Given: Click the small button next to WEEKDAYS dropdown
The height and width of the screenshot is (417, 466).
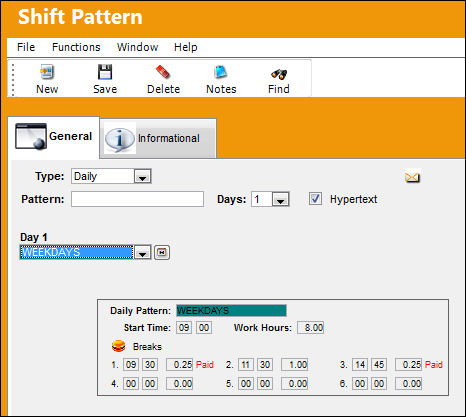Looking at the screenshot, I should click(x=162, y=252).
